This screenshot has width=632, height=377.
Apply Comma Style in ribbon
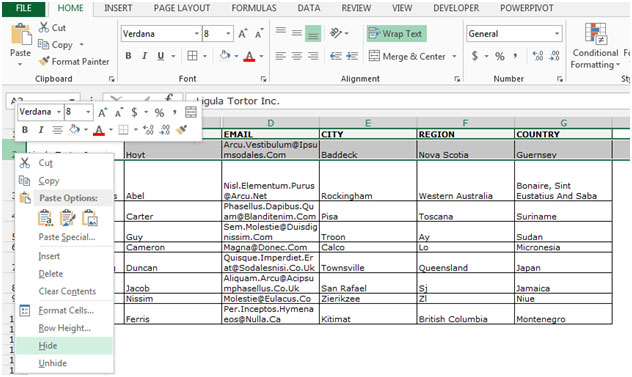[516, 56]
